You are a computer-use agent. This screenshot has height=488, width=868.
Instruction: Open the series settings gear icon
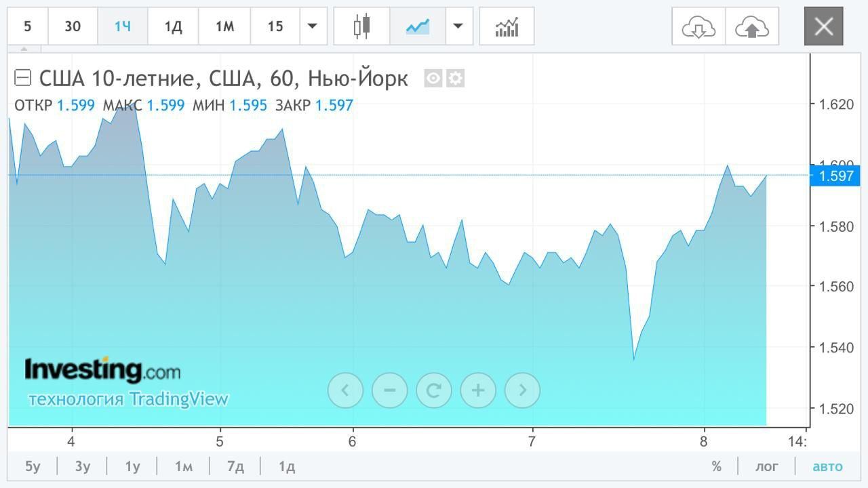coord(455,79)
